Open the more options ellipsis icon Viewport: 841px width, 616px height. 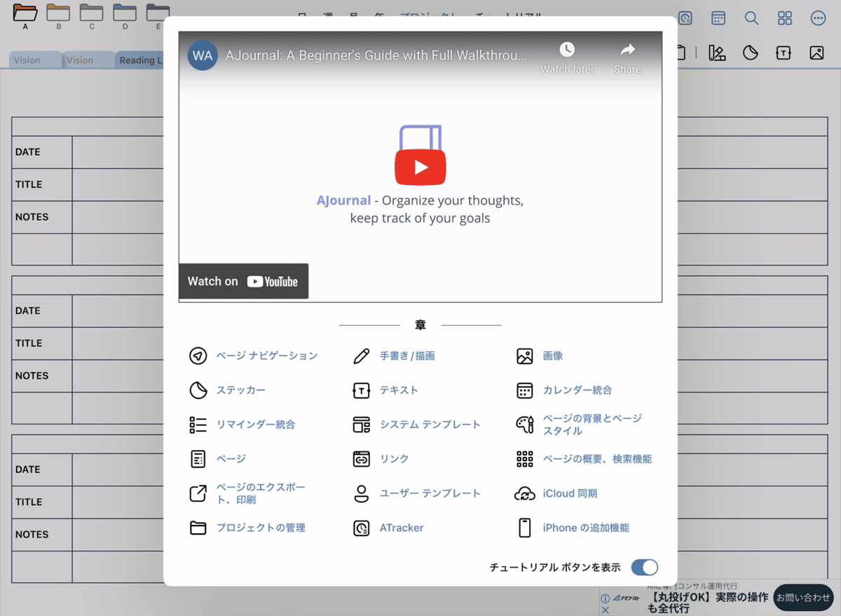click(818, 18)
